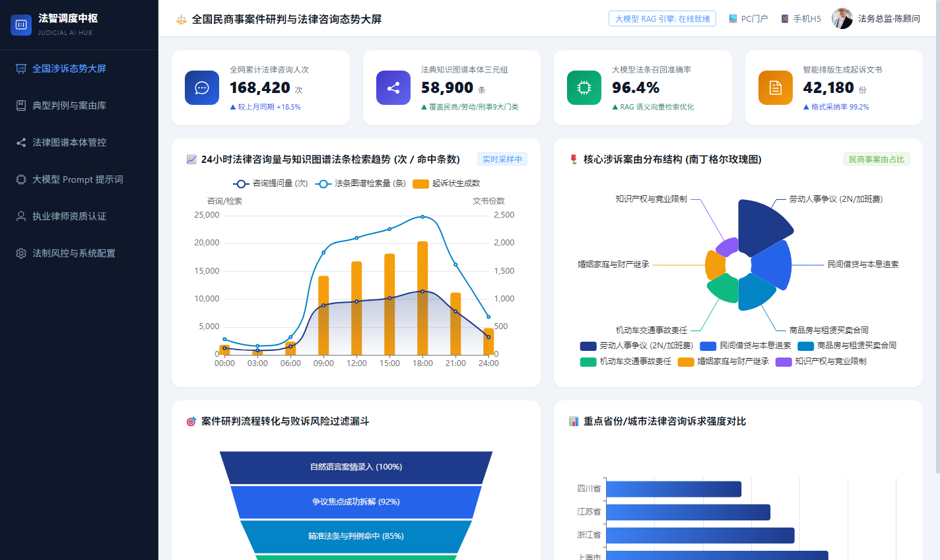
Task: Click the 浙江省 horizontal bar
Action: [x=700, y=536]
